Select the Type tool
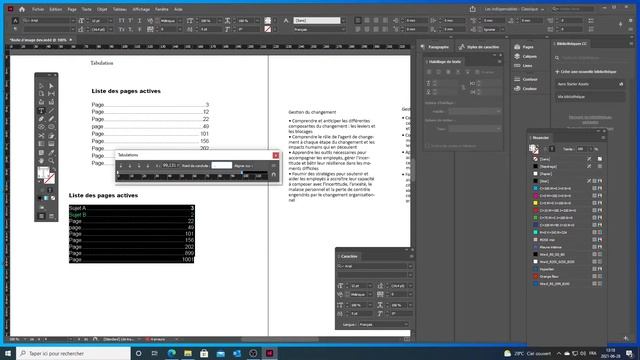Screen dimensions: 640x360 (41, 111)
